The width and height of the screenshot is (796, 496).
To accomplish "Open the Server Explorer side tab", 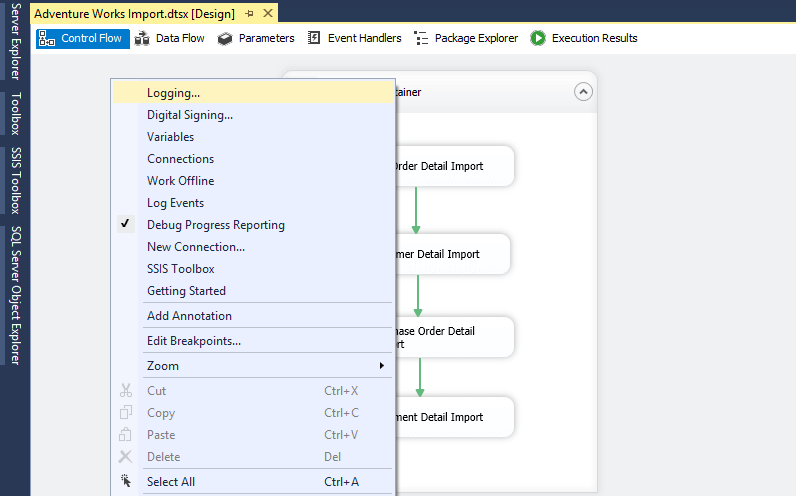I will point(15,42).
